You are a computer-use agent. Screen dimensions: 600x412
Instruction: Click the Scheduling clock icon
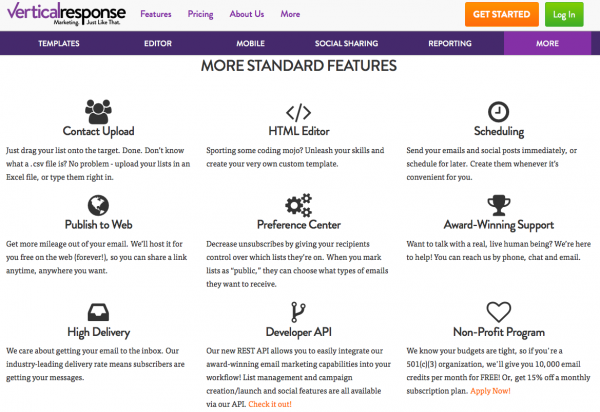tap(498, 111)
